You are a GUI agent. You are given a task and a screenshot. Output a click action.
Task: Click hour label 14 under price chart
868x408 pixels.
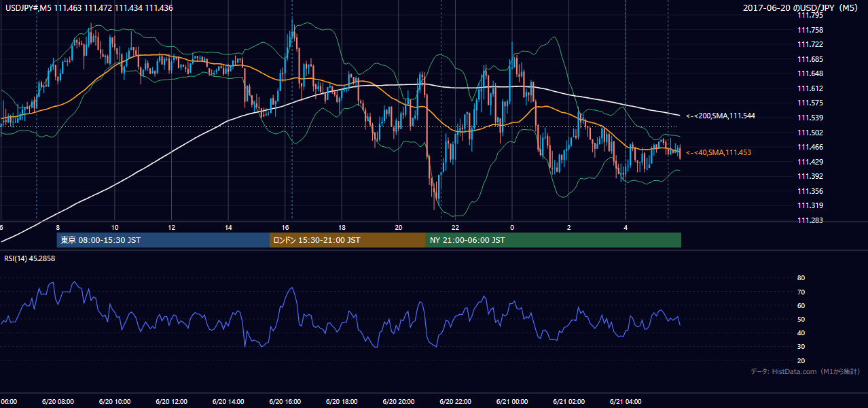(x=228, y=227)
